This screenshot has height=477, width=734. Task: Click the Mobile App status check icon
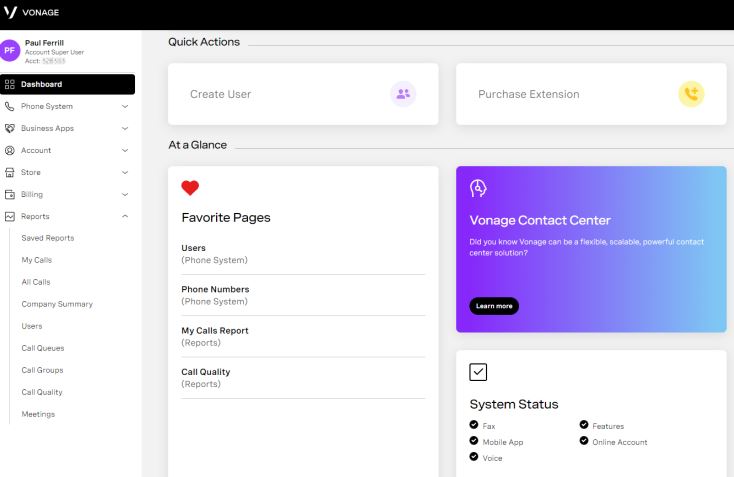click(x=474, y=440)
